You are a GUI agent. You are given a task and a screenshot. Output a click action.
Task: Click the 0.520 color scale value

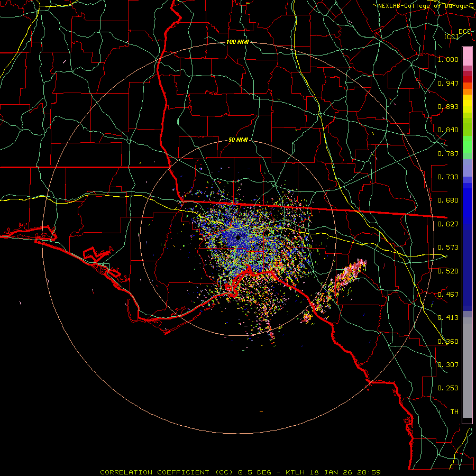tap(448, 271)
